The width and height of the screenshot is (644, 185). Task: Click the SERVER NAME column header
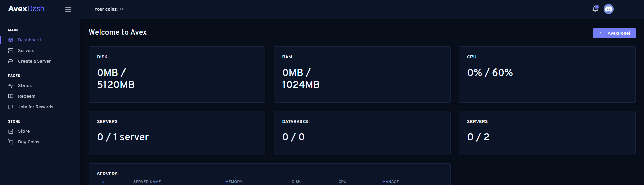(147, 182)
